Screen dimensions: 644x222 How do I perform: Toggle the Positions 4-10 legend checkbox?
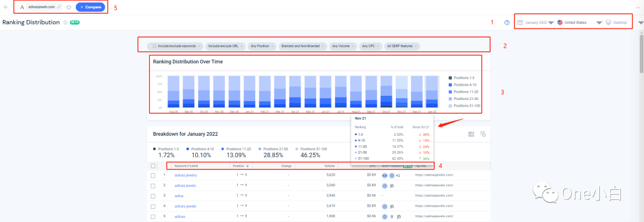450,85
